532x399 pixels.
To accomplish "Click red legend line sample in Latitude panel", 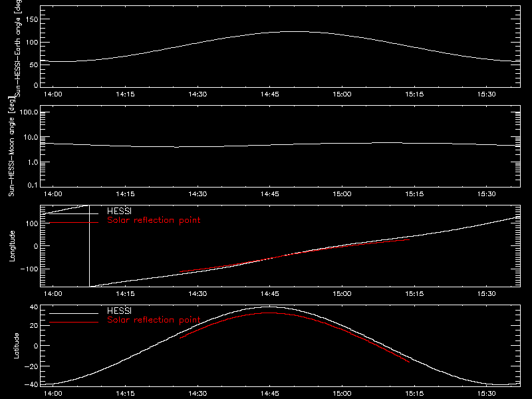I will (x=74, y=323).
